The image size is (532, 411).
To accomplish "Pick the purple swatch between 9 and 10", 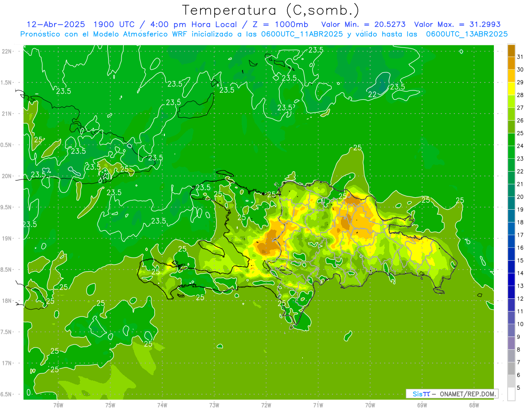I will pyautogui.click(x=511, y=330).
